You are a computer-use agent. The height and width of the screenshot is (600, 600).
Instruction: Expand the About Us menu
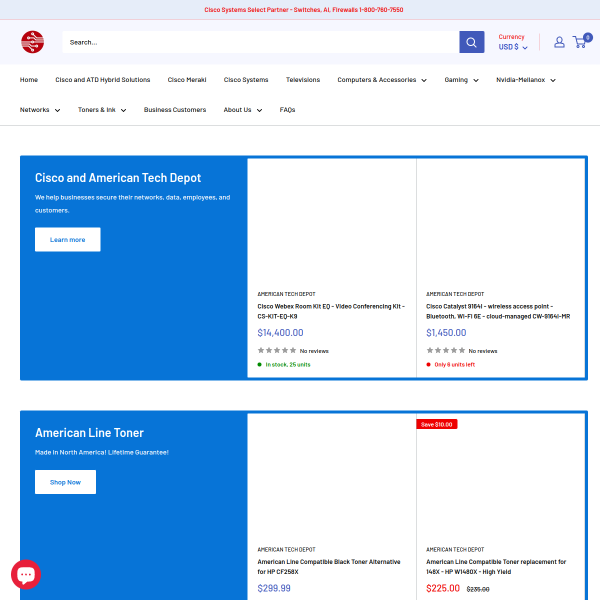click(x=243, y=110)
